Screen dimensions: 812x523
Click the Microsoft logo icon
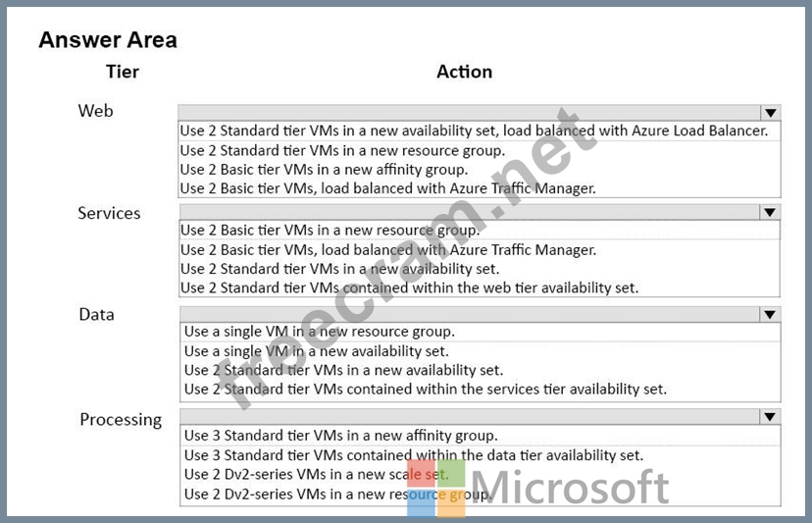coord(436,487)
